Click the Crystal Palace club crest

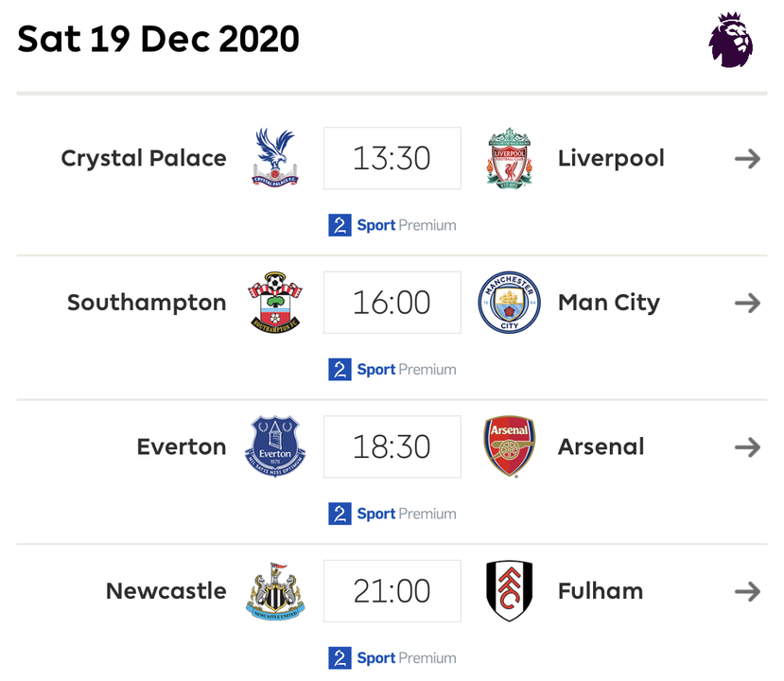[275, 158]
